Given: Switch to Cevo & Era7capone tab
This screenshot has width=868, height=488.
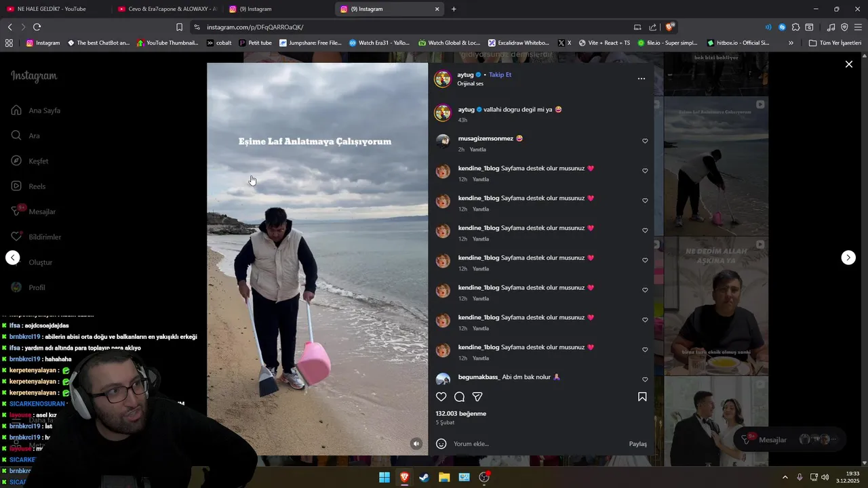Looking at the screenshot, I should click(167, 9).
